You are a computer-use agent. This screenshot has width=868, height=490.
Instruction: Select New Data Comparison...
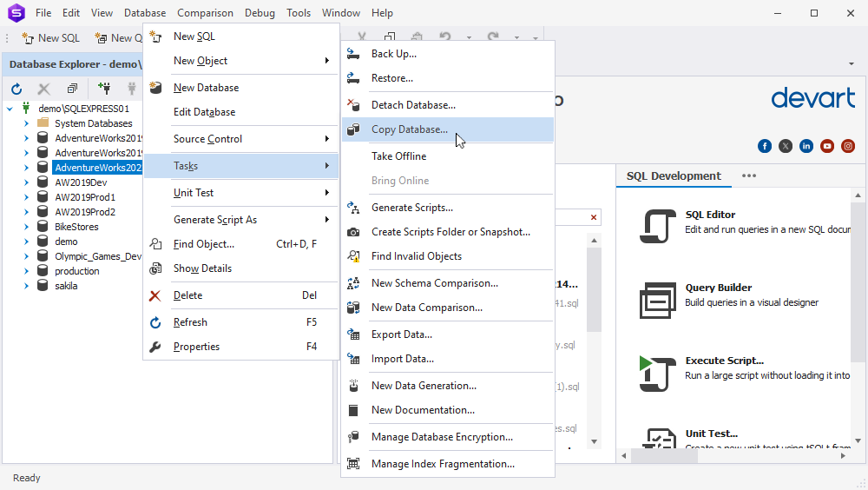click(448, 308)
